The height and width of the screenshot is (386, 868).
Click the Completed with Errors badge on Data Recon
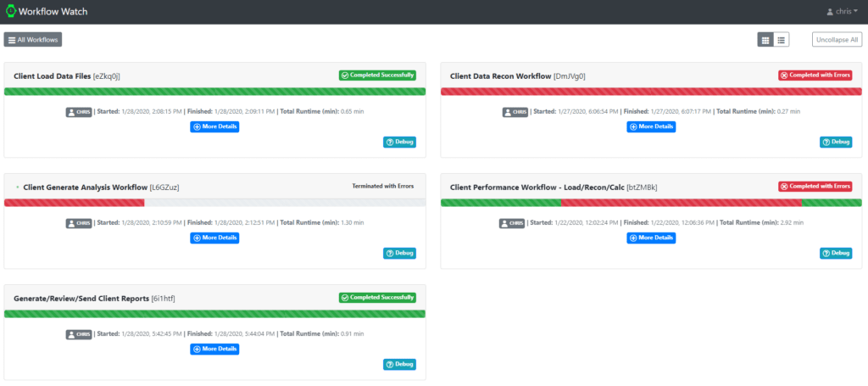click(815, 76)
